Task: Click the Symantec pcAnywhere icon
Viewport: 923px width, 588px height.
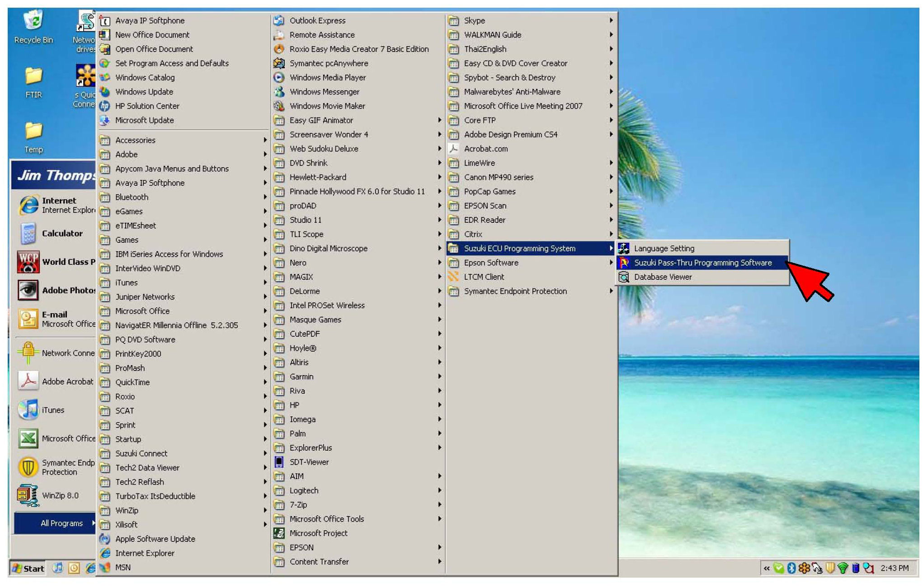Action: click(x=279, y=63)
